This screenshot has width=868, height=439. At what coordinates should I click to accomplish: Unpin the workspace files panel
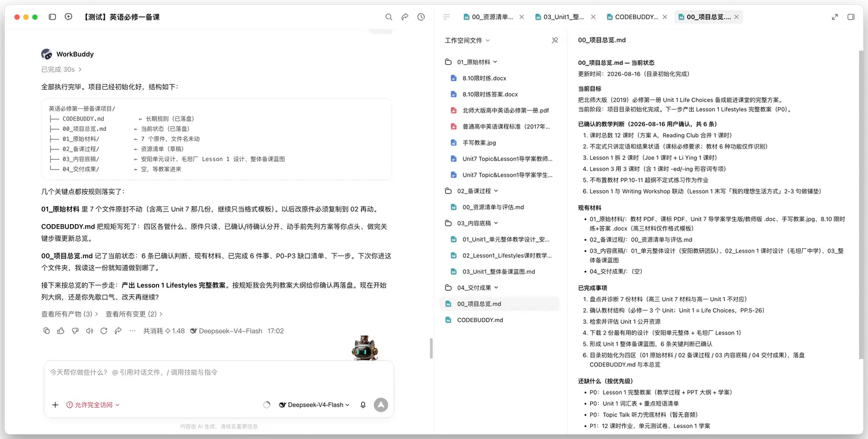(x=555, y=41)
